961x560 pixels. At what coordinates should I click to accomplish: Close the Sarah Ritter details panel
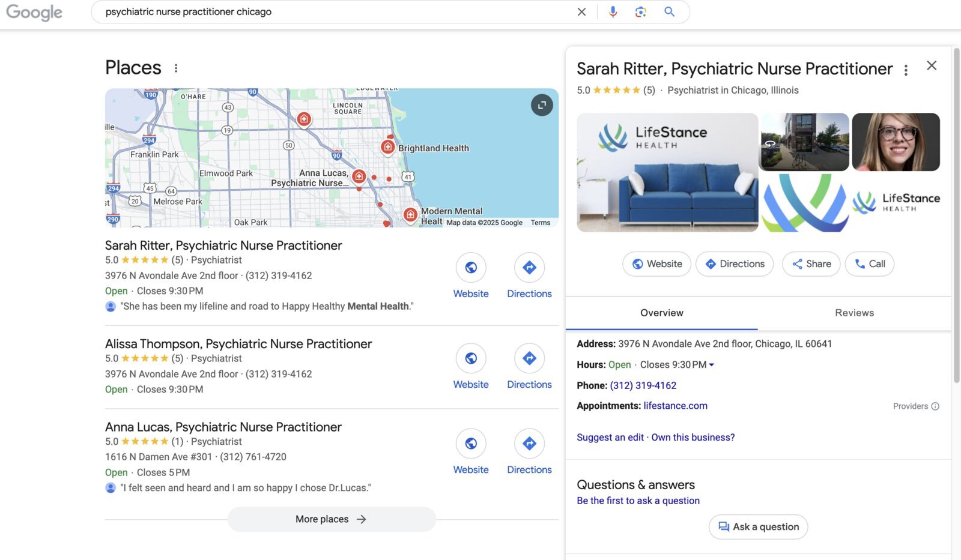pyautogui.click(x=932, y=65)
